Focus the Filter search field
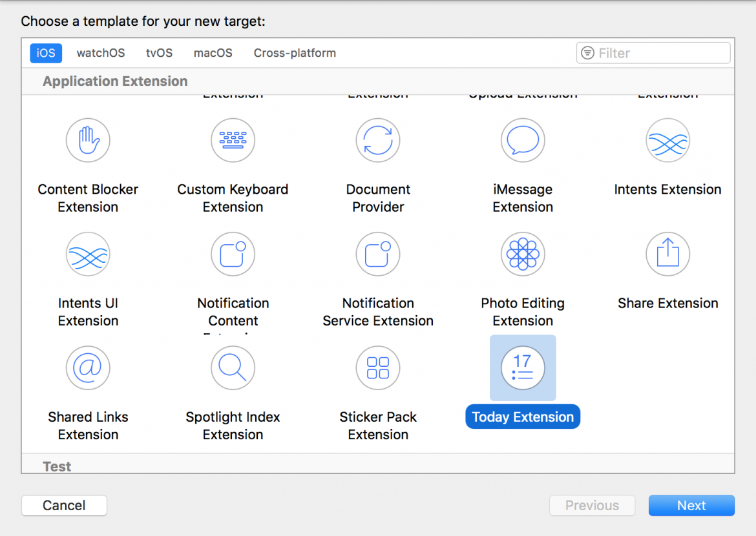Viewport: 756px width, 536px height. (653, 53)
